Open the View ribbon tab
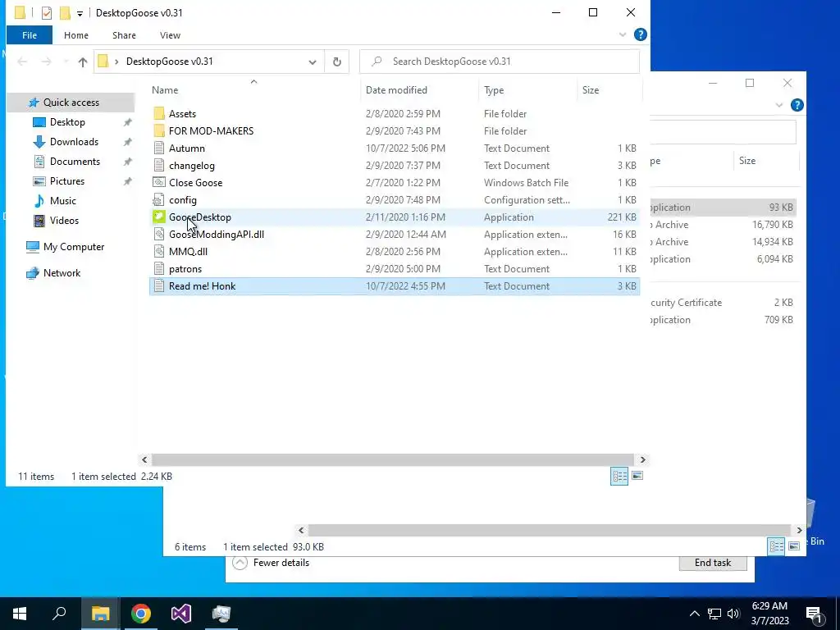The image size is (840, 630). click(x=170, y=35)
